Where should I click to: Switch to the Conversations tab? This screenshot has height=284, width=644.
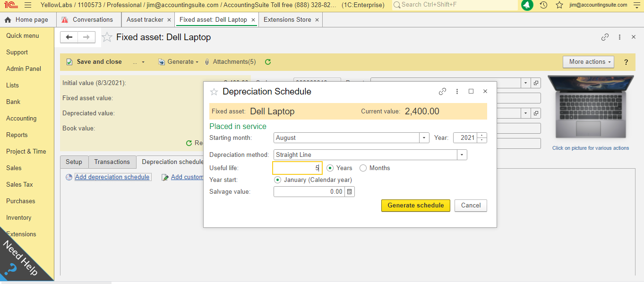(x=88, y=20)
